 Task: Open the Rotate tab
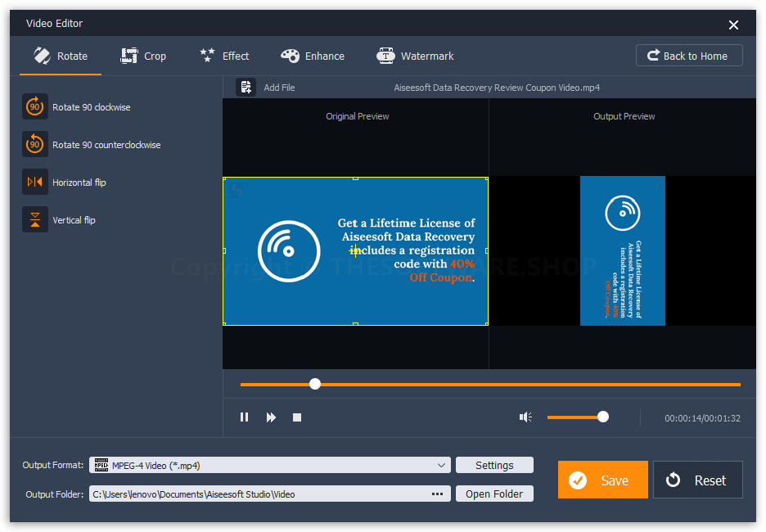coord(61,56)
